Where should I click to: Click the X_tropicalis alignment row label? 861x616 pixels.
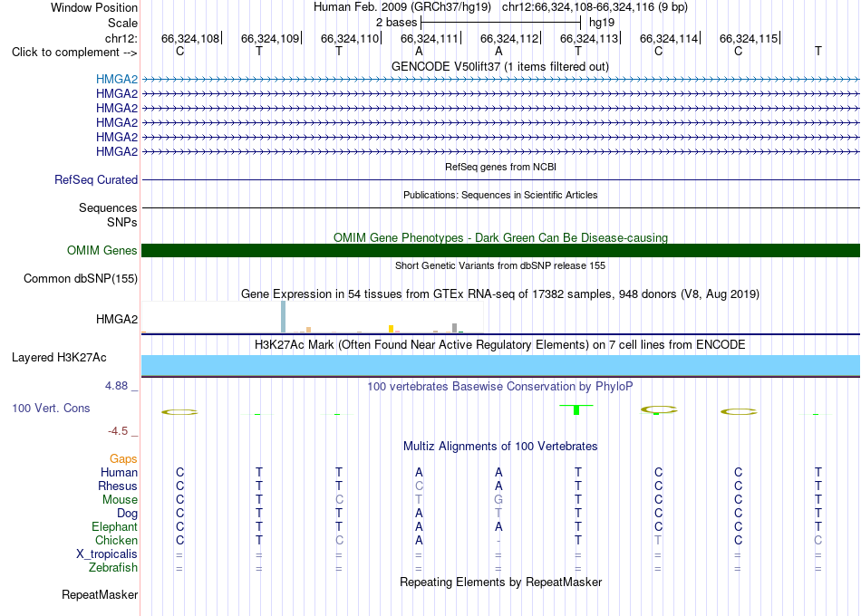107,554
